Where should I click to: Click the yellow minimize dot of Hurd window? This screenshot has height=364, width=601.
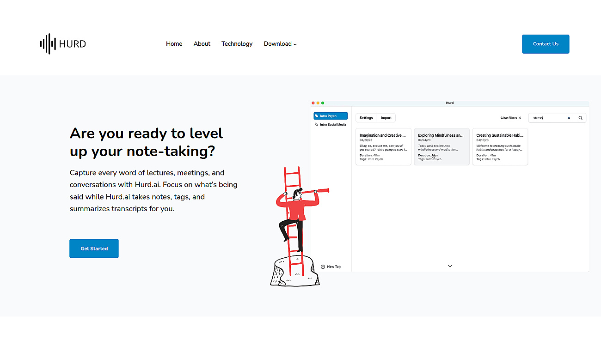click(x=318, y=103)
